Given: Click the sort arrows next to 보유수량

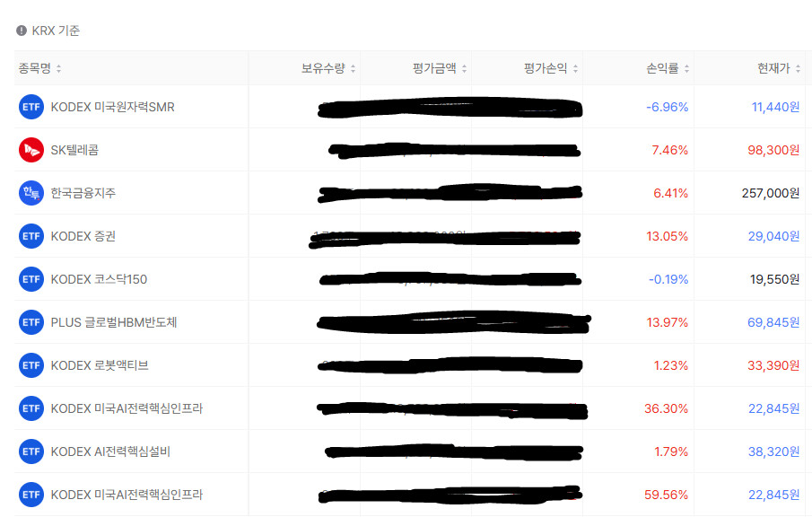Looking at the screenshot, I should click(353, 68).
